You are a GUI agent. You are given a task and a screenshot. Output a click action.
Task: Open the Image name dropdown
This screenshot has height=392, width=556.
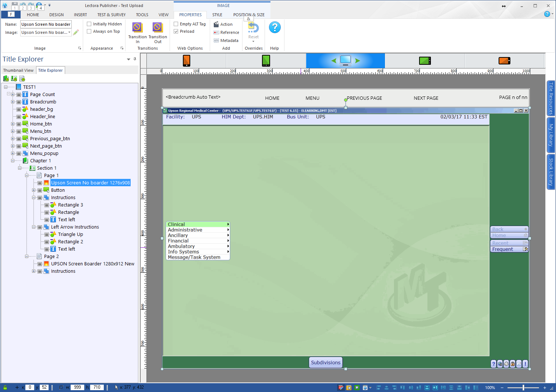pyautogui.click(x=69, y=32)
